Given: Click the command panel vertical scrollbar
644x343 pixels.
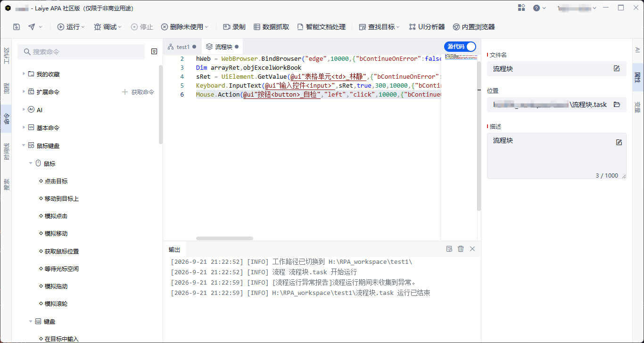Looking at the screenshot, I should (x=161, y=104).
